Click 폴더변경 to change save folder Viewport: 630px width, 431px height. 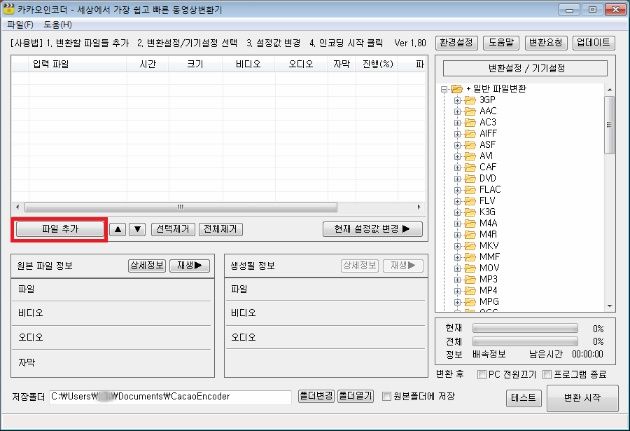(316, 396)
